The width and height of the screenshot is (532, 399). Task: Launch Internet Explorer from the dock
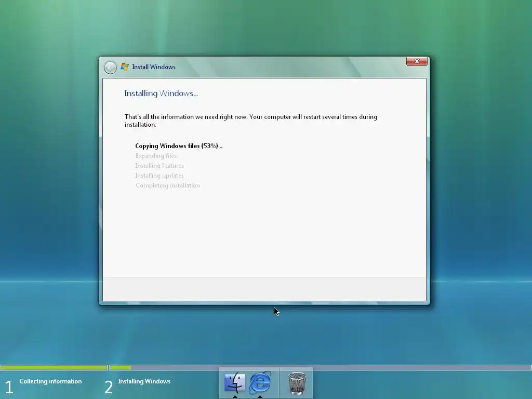tap(260, 383)
